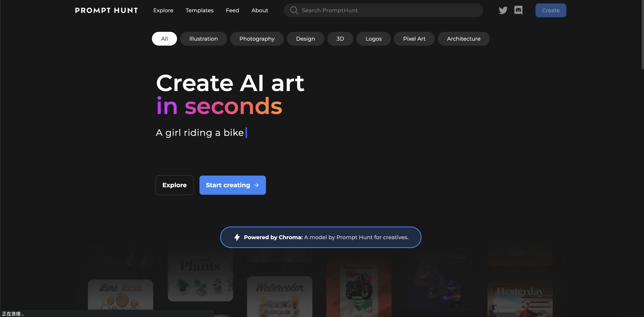This screenshot has width=644, height=317.
Task: Filter by Illustration category
Action: (x=203, y=39)
